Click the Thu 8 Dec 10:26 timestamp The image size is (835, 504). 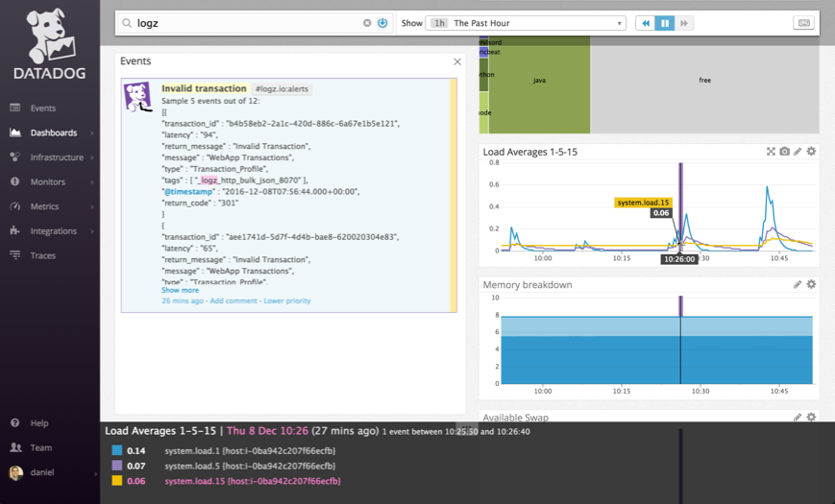pos(267,430)
